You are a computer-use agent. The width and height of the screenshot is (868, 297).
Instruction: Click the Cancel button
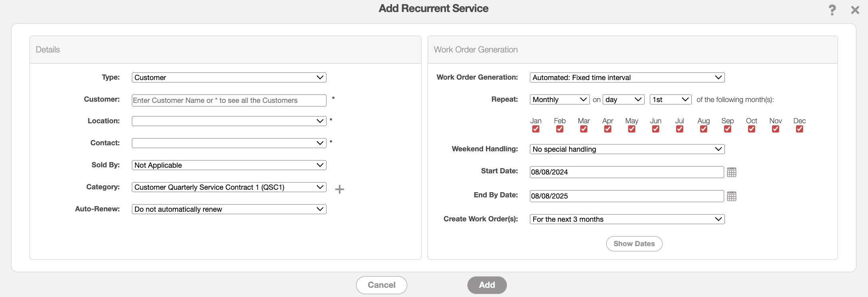click(x=381, y=285)
